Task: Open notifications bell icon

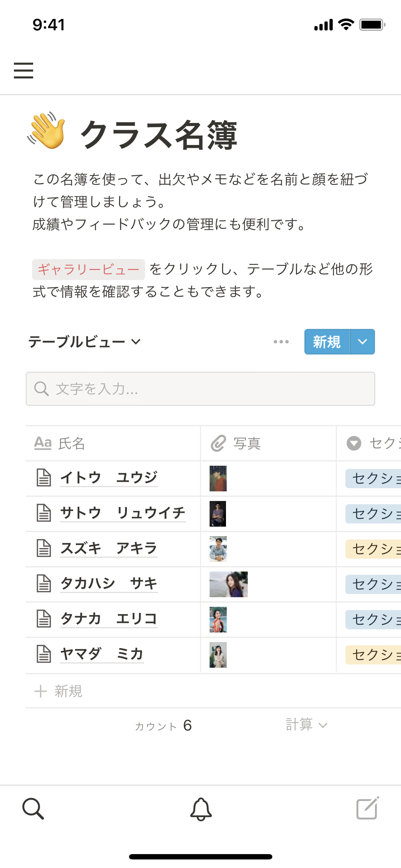Action: (201, 809)
